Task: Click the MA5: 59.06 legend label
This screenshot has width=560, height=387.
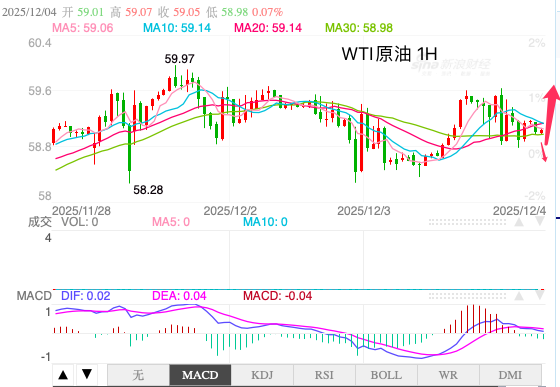Action: 82,28
